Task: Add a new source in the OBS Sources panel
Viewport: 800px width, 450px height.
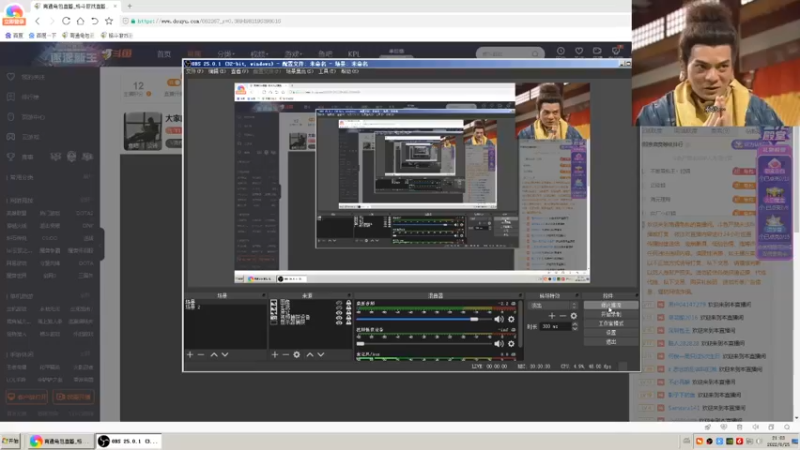Action: click(x=275, y=354)
